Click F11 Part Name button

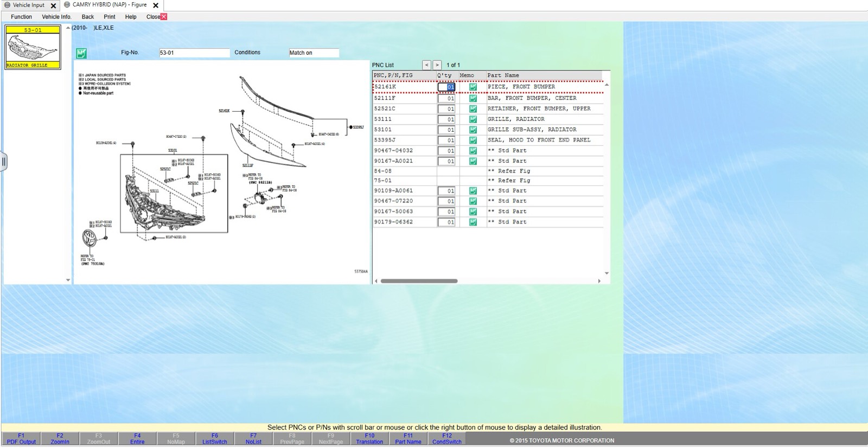click(x=408, y=439)
